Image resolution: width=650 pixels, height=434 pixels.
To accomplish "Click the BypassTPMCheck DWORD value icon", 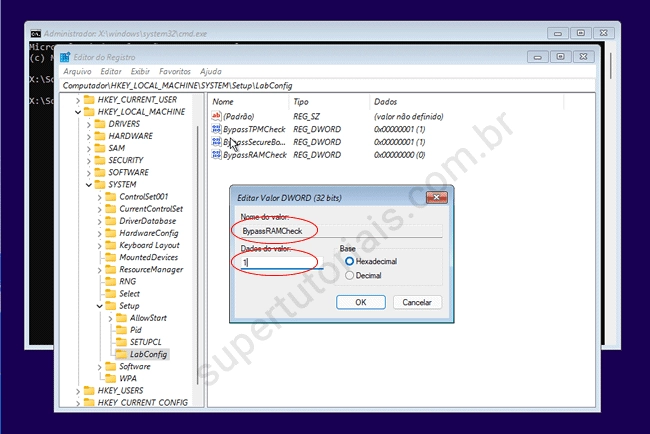I will coord(216,129).
